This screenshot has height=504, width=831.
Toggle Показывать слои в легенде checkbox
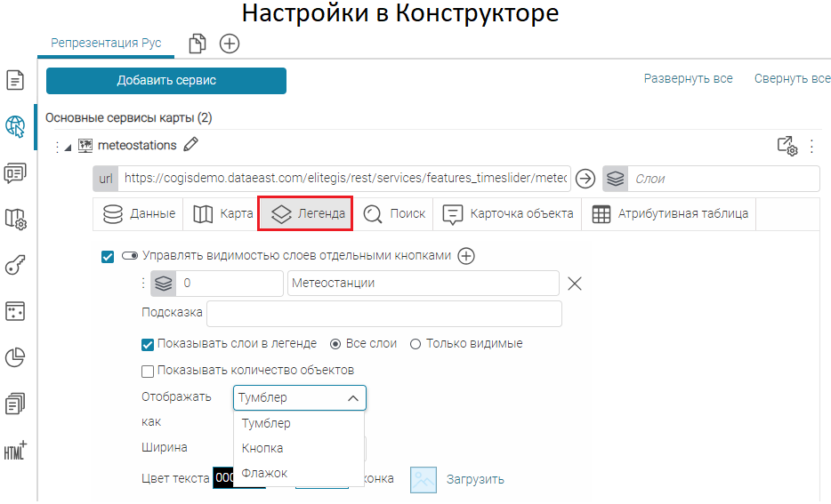[x=148, y=344]
